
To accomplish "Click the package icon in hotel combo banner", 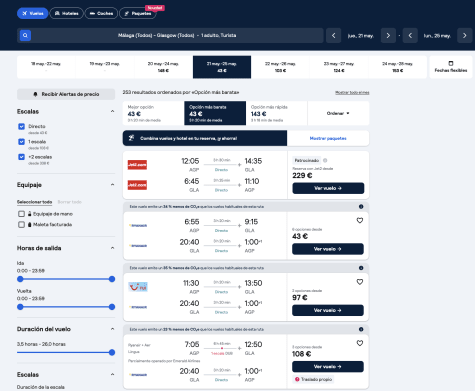I will pos(131,138).
